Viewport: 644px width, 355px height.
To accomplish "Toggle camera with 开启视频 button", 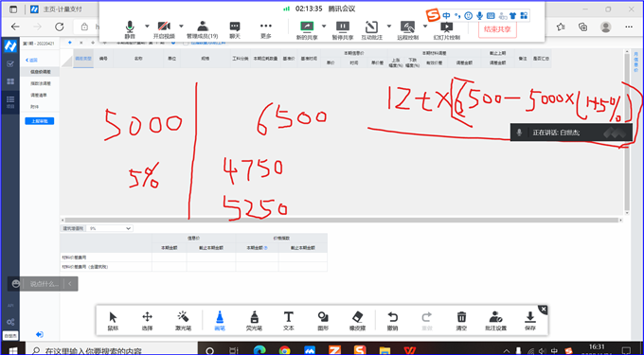I will (164, 30).
